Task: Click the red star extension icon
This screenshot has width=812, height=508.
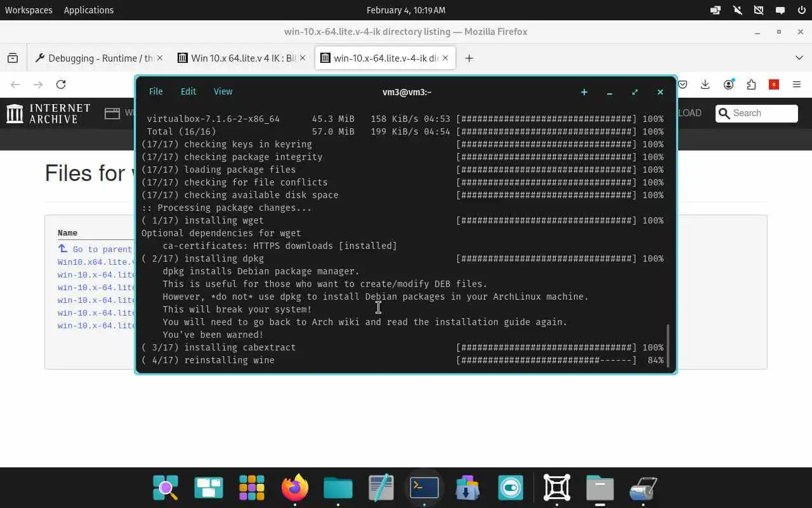Action: pyautogui.click(x=774, y=84)
